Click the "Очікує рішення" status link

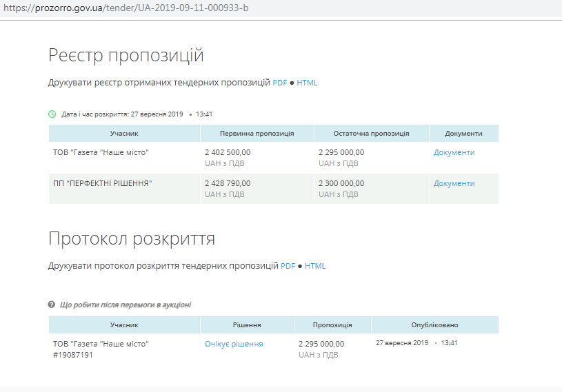click(234, 344)
